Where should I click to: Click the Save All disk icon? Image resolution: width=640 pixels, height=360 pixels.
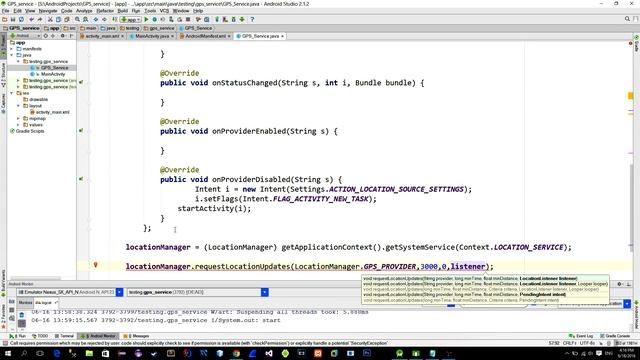pos(13,19)
